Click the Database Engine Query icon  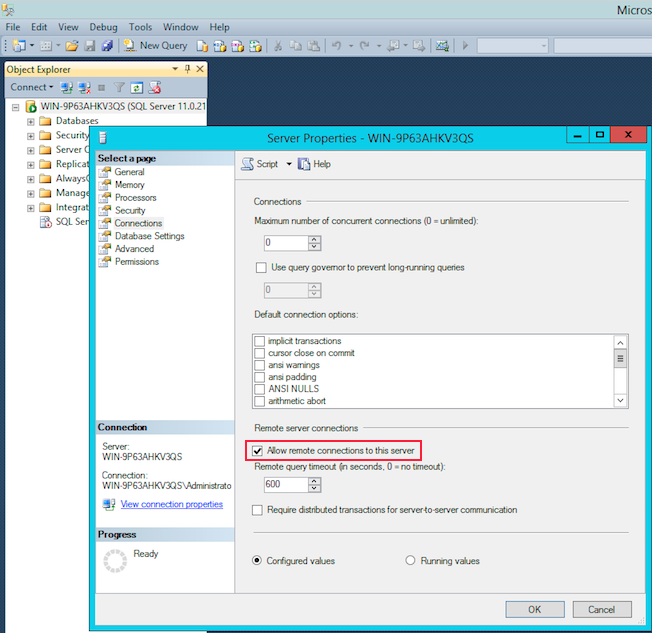coord(203,46)
